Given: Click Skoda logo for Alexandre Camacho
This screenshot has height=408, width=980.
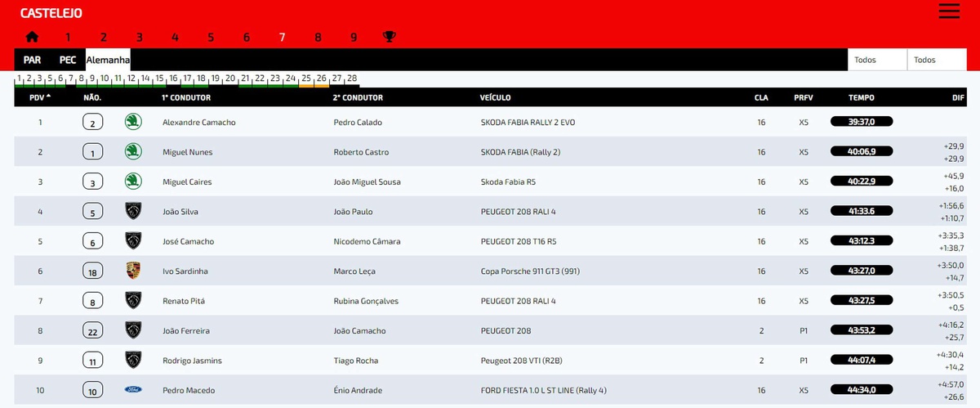Looking at the screenshot, I should [x=132, y=122].
